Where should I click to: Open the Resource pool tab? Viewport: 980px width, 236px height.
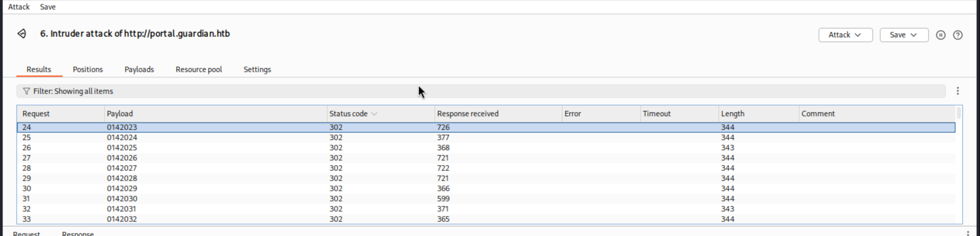(x=199, y=70)
